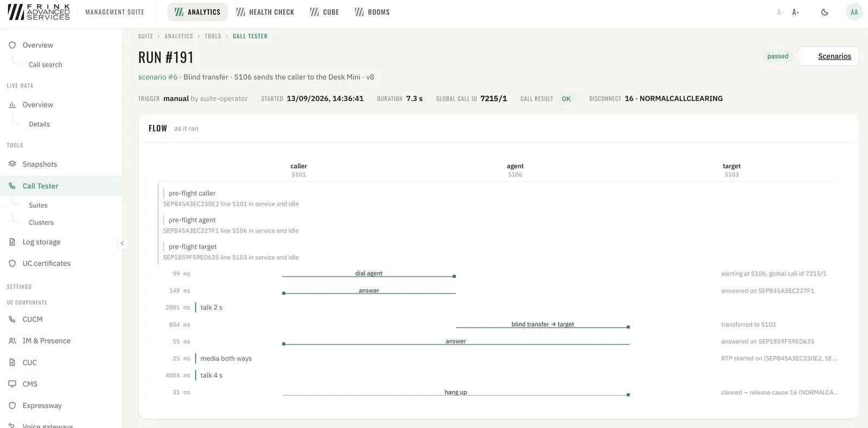This screenshot has width=868, height=428.
Task: Switch to the Analytics tab
Action: (x=197, y=12)
